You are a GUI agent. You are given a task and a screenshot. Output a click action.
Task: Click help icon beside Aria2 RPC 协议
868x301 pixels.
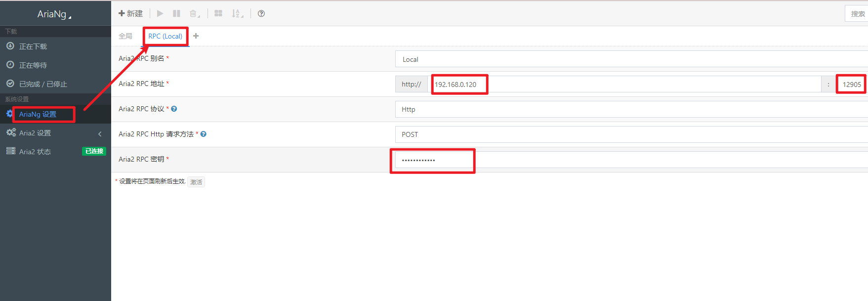click(174, 109)
